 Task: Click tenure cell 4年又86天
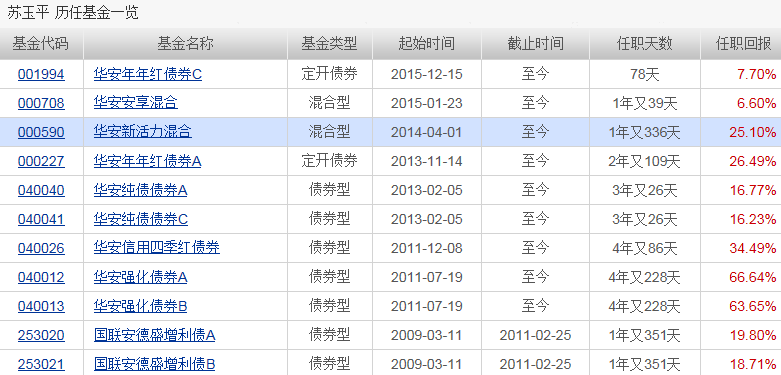click(x=645, y=248)
